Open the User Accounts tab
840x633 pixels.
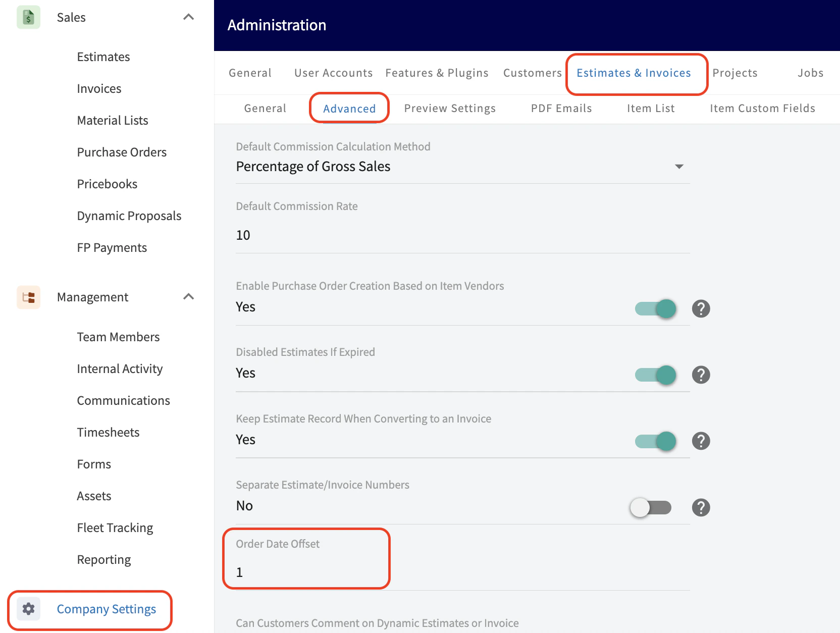tap(333, 73)
